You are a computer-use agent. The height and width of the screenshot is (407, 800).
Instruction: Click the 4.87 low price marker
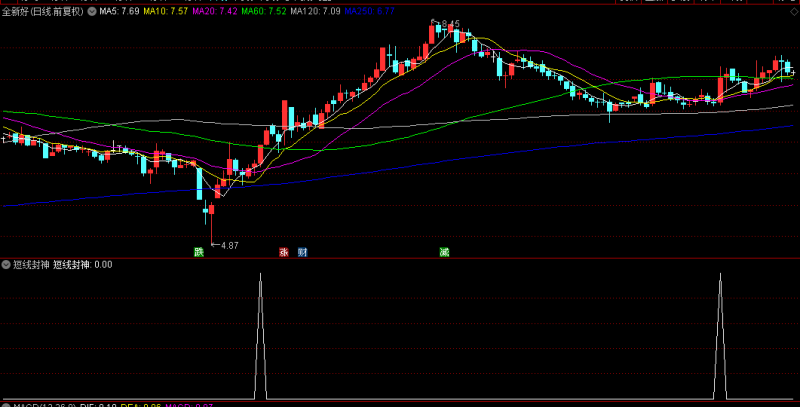(229, 245)
